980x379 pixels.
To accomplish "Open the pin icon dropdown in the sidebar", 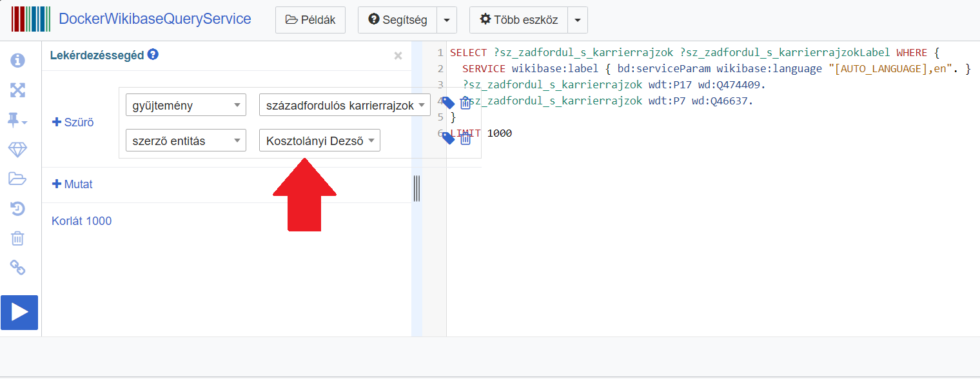I will [x=17, y=120].
